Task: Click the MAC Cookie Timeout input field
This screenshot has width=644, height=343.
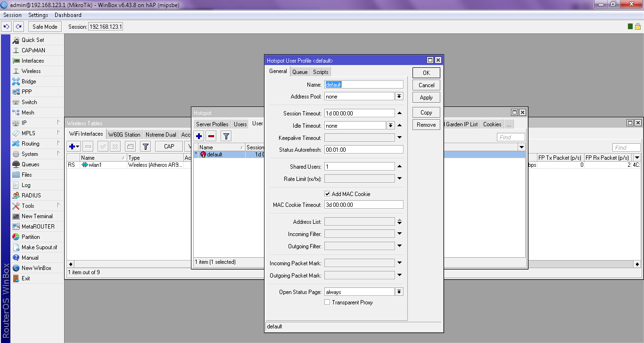Action: 364,204
